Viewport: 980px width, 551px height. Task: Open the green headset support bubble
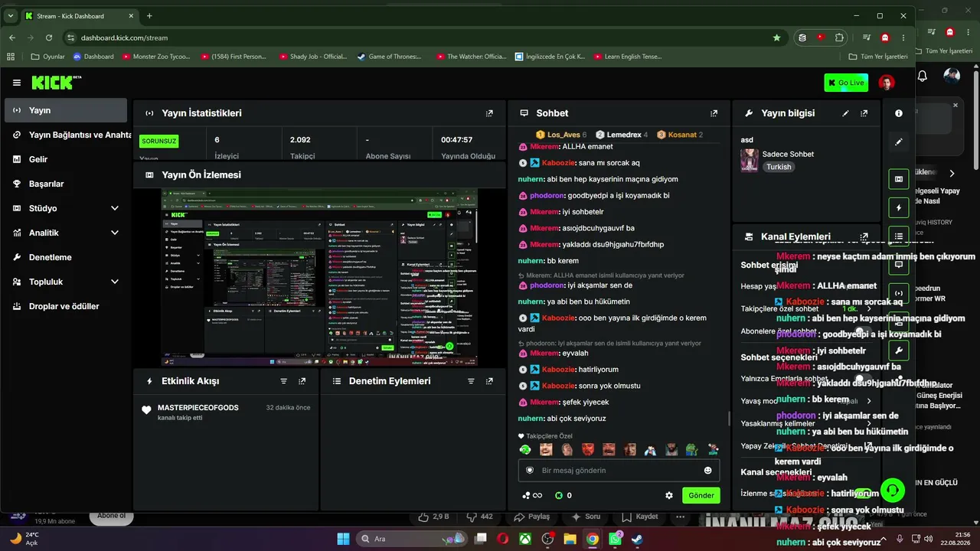893,490
